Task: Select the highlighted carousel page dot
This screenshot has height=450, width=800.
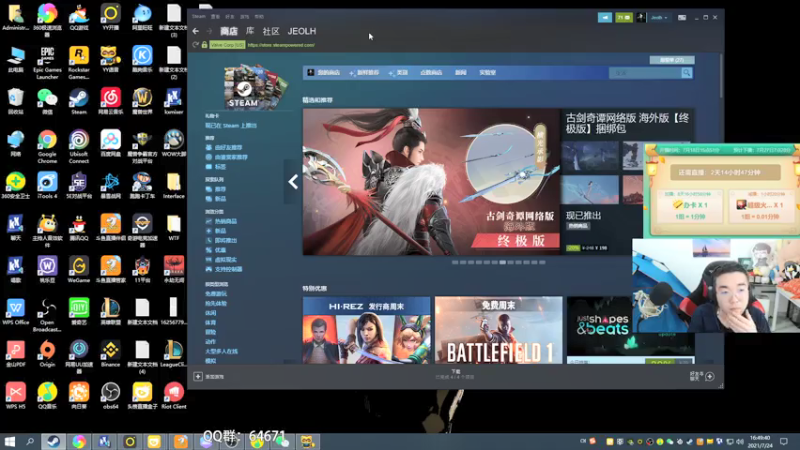Action: click(x=503, y=262)
